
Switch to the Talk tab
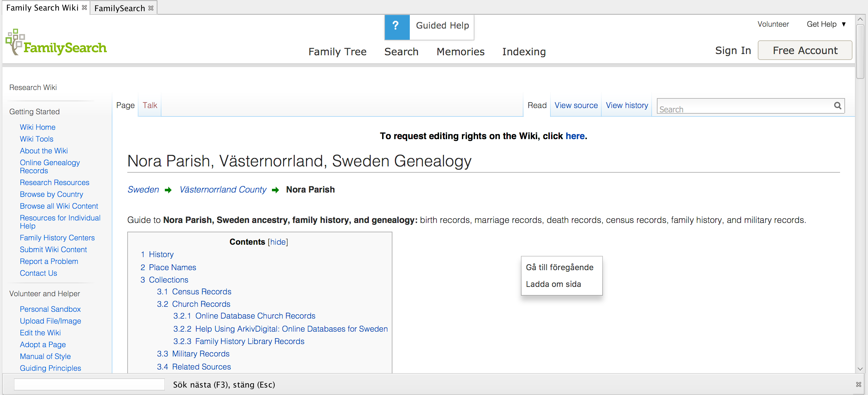pyautogui.click(x=150, y=106)
